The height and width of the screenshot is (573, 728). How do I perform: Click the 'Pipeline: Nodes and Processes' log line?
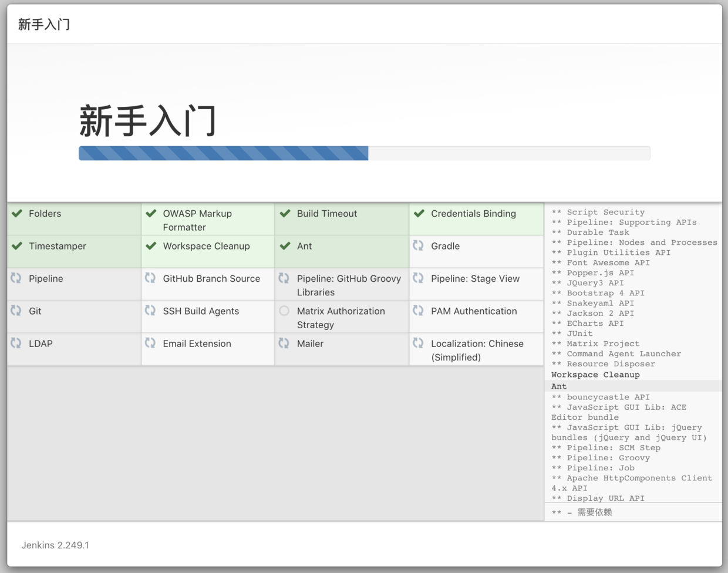click(x=634, y=242)
